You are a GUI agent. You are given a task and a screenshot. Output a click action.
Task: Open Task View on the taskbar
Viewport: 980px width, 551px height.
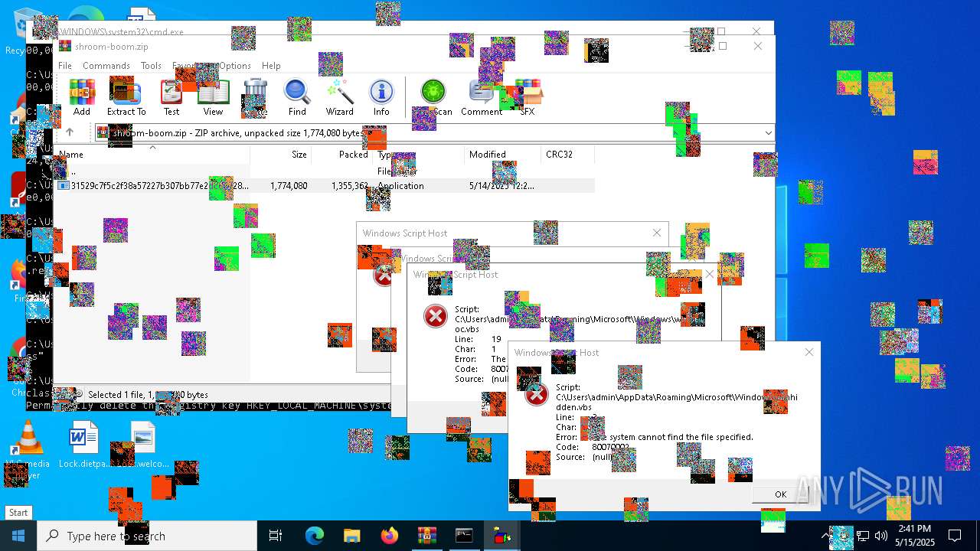coord(276,536)
